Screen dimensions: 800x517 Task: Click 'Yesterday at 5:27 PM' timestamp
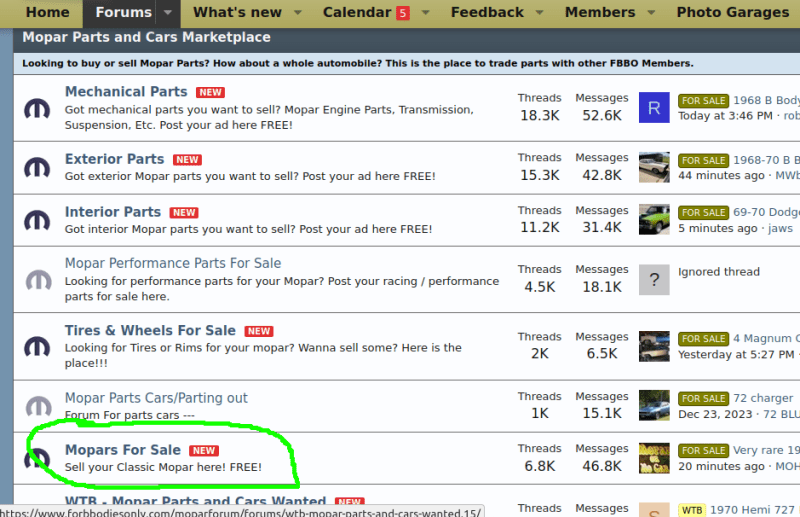pos(736,354)
